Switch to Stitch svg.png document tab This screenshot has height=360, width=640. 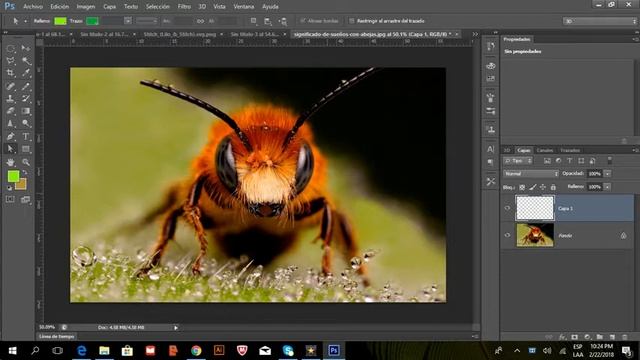pyautogui.click(x=180, y=34)
